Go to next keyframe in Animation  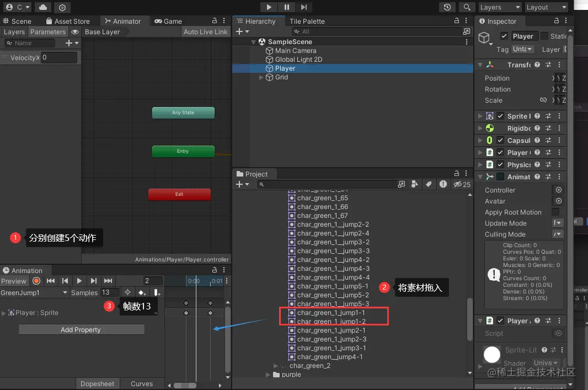pyautogui.click(x=93, y=281)
